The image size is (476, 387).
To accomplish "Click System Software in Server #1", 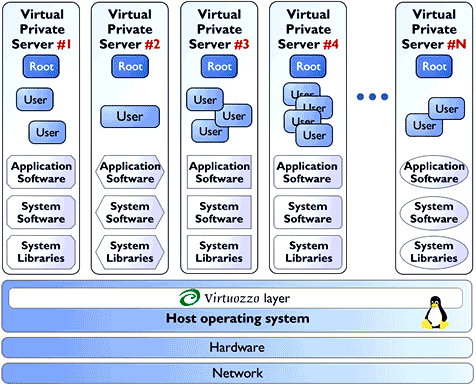I will pos(41,212).
